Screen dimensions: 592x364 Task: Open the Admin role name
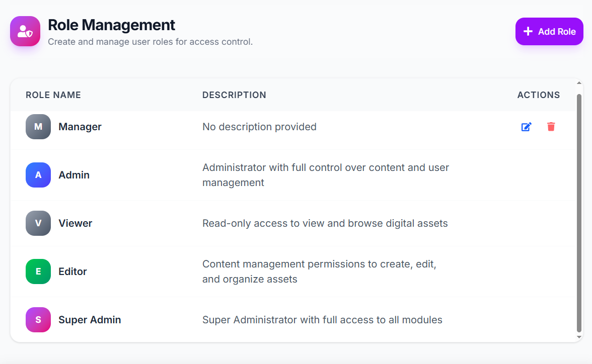(x=74, y=175)
